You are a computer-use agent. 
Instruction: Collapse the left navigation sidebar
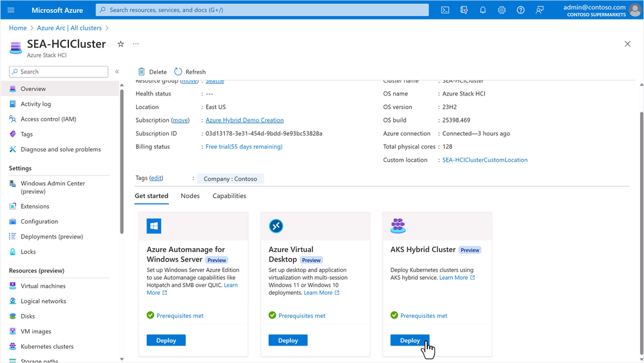click(117, 72)
